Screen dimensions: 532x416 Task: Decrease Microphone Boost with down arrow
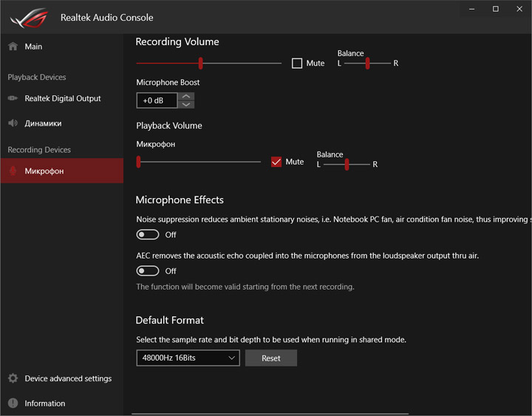click(x=187, y=105)
